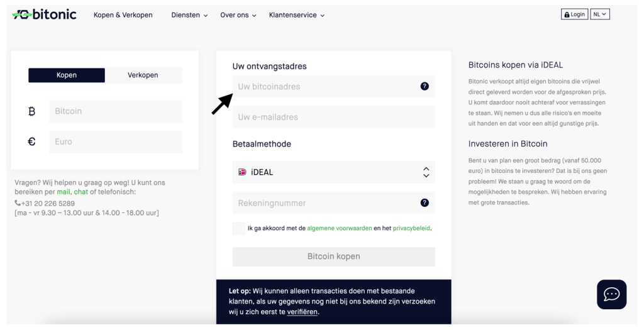The height and width of the screenshot is (330, 644).
Task: Click the Euro symbol icon
Action: 31,141
